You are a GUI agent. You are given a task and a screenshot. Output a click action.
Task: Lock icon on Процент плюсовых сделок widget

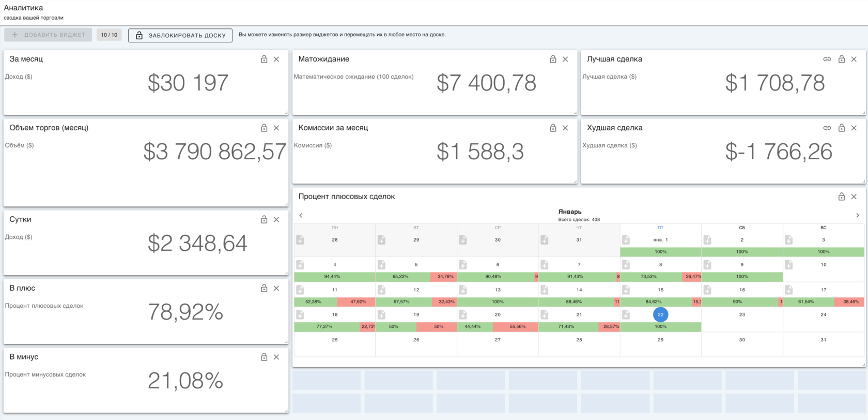click(x=842, y=197)
